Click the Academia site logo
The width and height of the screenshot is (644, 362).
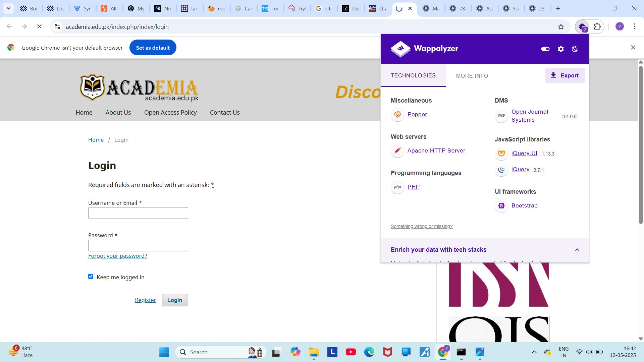(x=139, y=88)
